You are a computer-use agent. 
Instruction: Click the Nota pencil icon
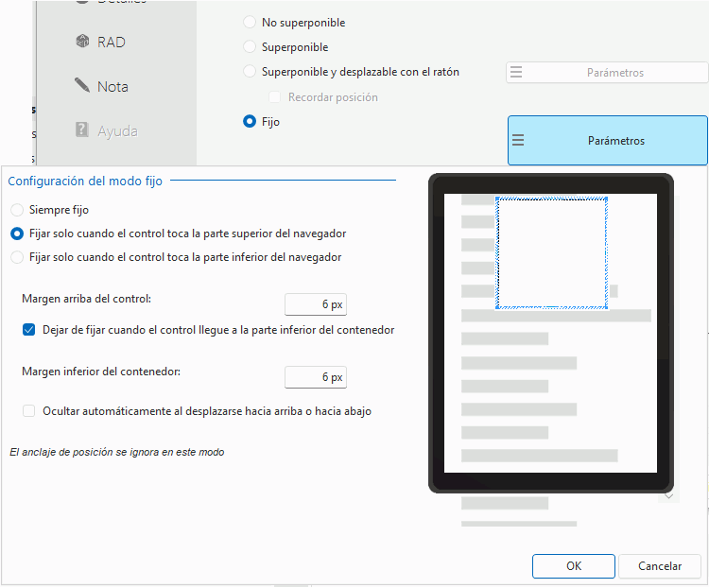(82, 84)
